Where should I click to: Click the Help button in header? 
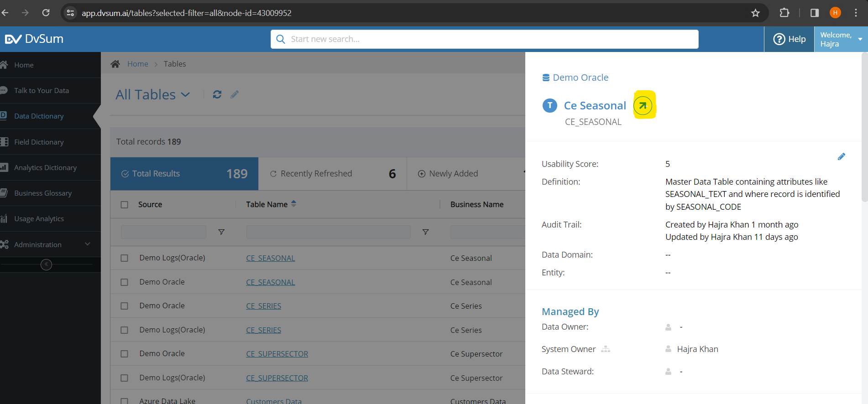pyautogui.click(x=789, y=39)
